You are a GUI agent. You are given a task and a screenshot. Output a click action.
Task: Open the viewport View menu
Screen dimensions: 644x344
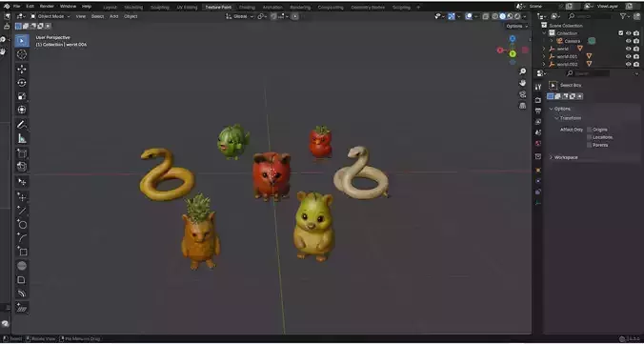point(80,16)
